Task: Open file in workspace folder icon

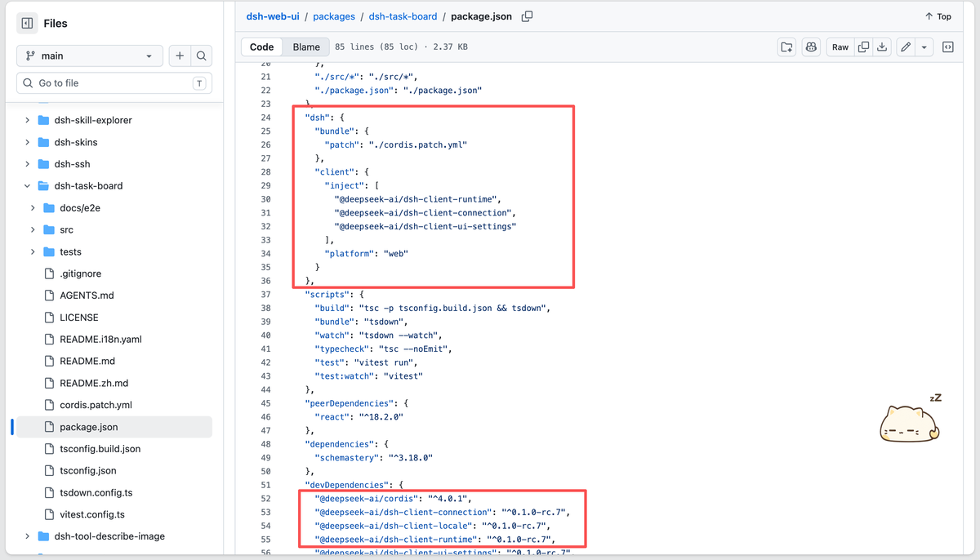Action: click(786, 47)
